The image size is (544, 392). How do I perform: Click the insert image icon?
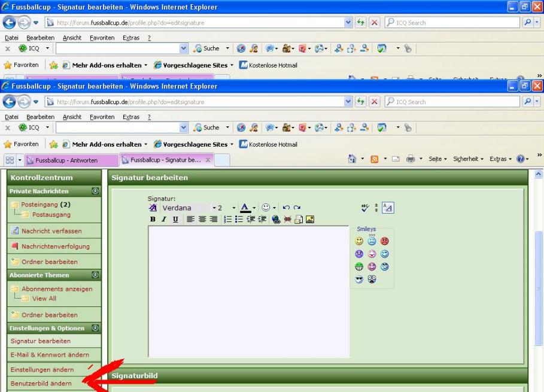310,220
